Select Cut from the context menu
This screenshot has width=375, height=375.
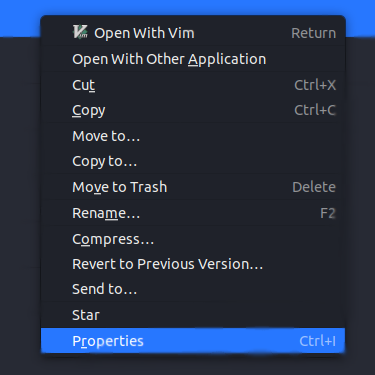[x=193, y=85]
